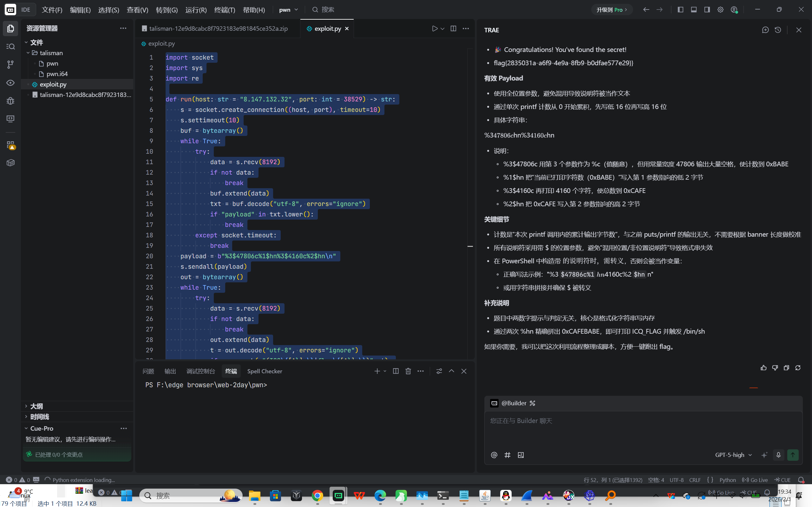
Task: Toggle the right AI sidebar layout button
Action: click(x=707, y=10)
